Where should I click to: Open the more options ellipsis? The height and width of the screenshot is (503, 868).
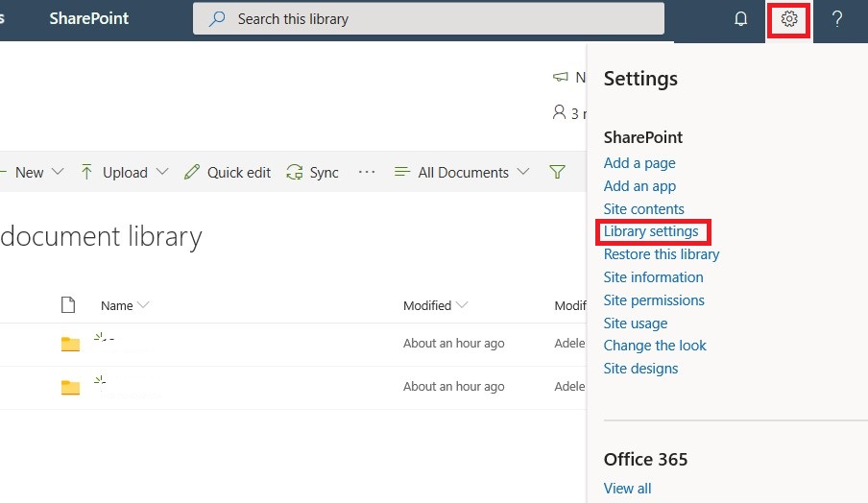point(367,172)
